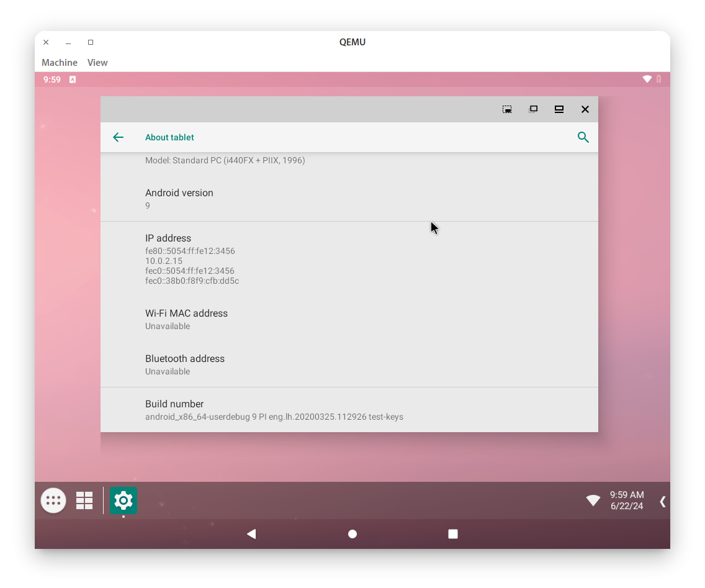Select the Bluetooth address entry
The image size is (705, 588).
click(349, 365)
